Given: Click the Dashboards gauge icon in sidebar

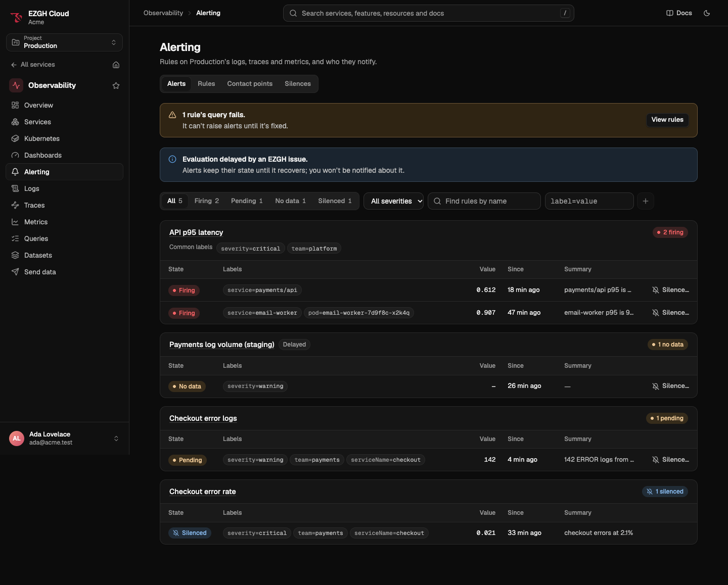Looking at the screenshot, I should pos(15,155).
